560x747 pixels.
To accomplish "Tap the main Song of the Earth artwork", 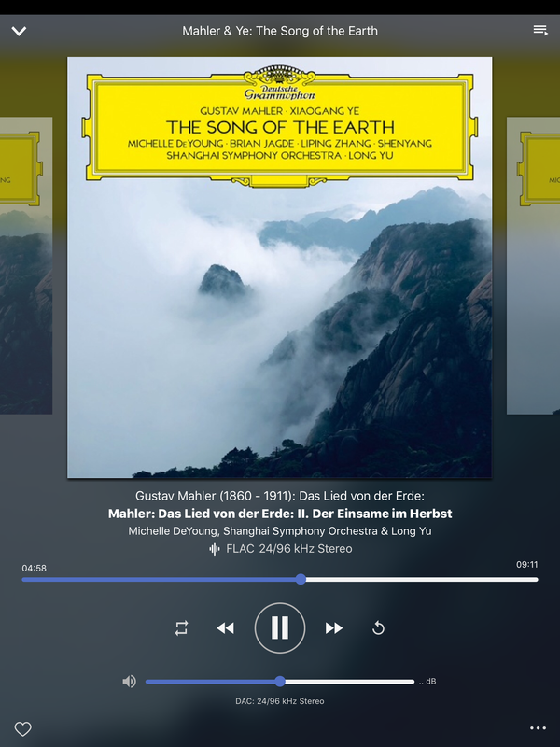I will (279, 267).
